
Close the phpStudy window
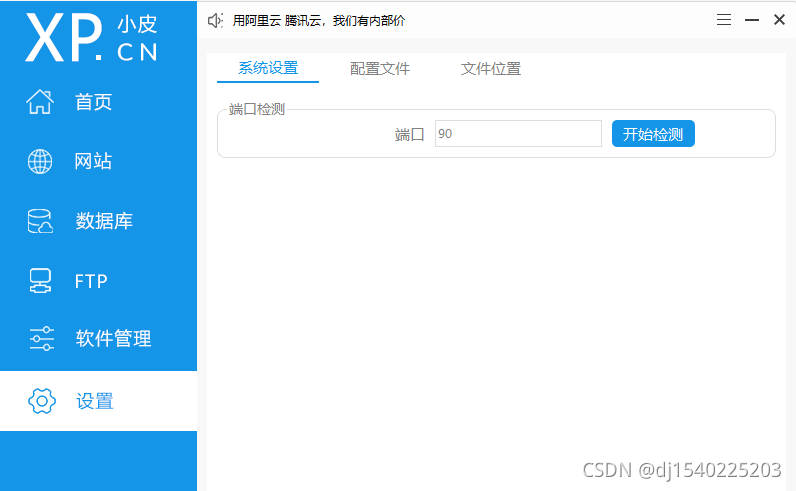tap(779, 20)
